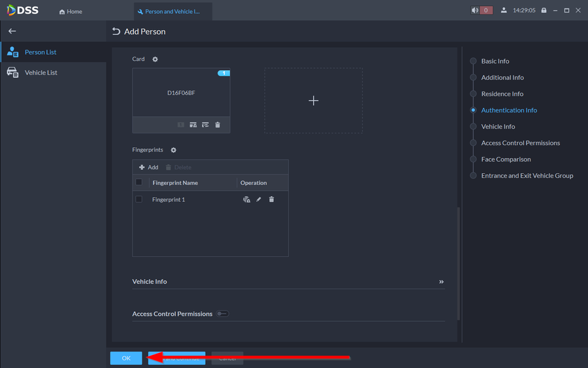Tick the Fingerprint 1 row checkbox

click(x=139, y=199)
